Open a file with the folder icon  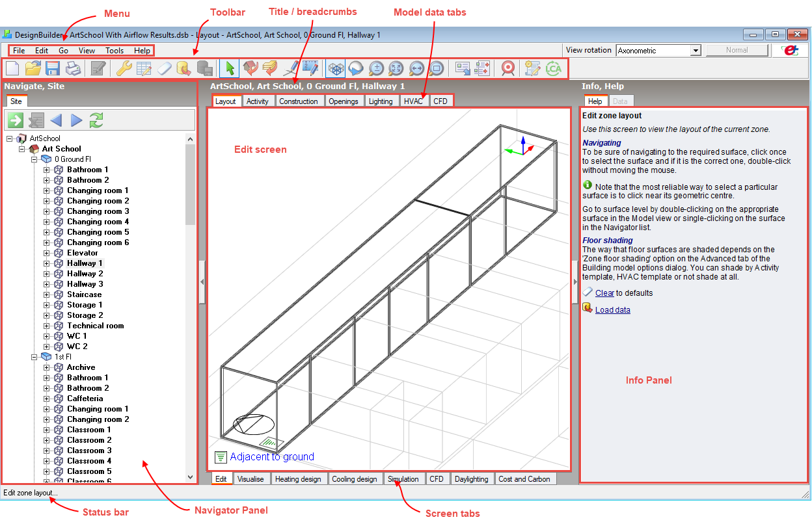[33, 68]
